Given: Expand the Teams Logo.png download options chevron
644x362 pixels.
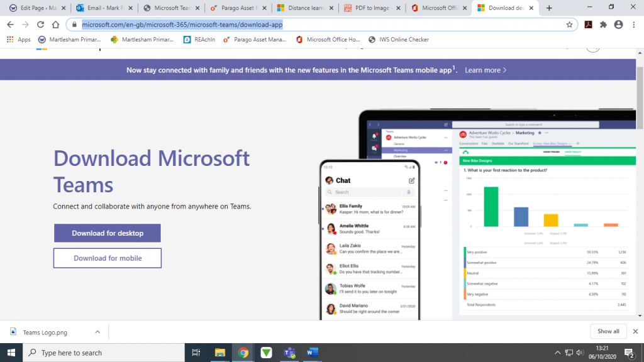Looking at the screenshot, I should coord(97,331).
